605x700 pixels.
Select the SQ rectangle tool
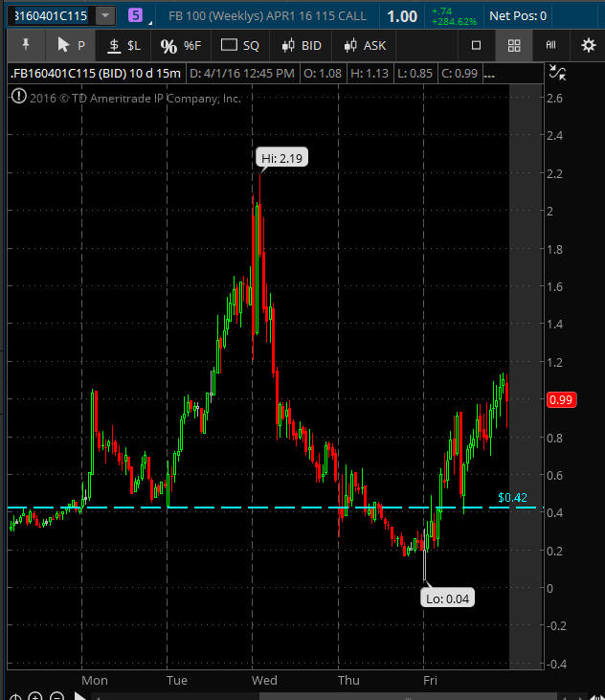click(240, 45)
